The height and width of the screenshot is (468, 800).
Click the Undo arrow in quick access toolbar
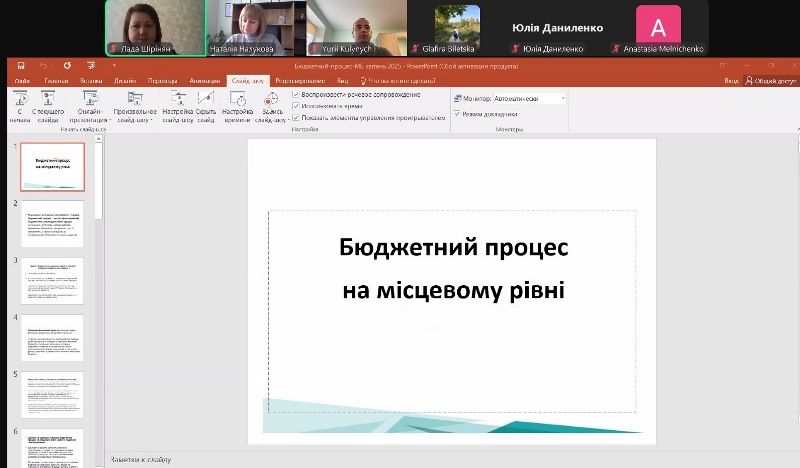pyautogui.click(x=44, y=65)
